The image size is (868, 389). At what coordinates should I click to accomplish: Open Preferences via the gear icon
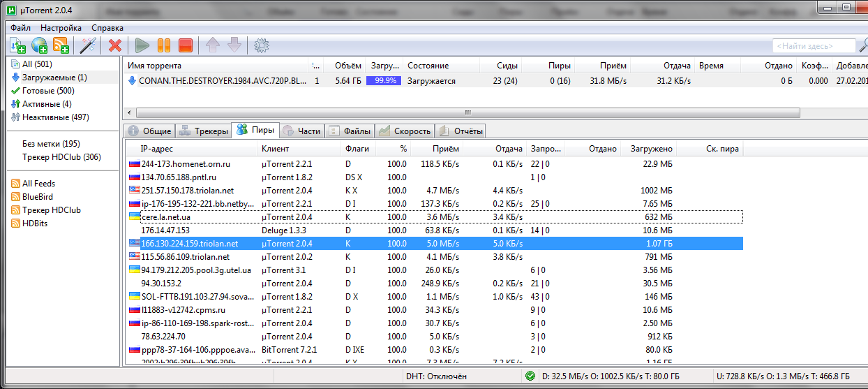pyautogui.click(x=262, y=45)
